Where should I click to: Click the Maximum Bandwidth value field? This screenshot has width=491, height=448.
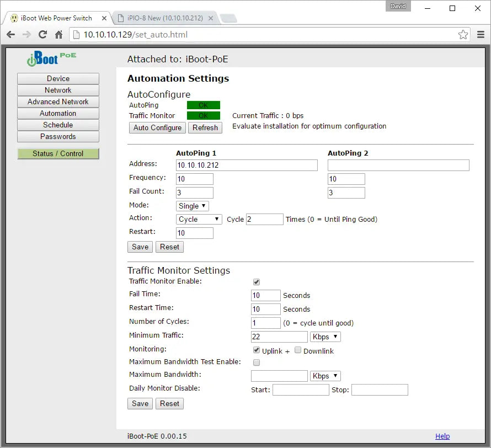279,376
